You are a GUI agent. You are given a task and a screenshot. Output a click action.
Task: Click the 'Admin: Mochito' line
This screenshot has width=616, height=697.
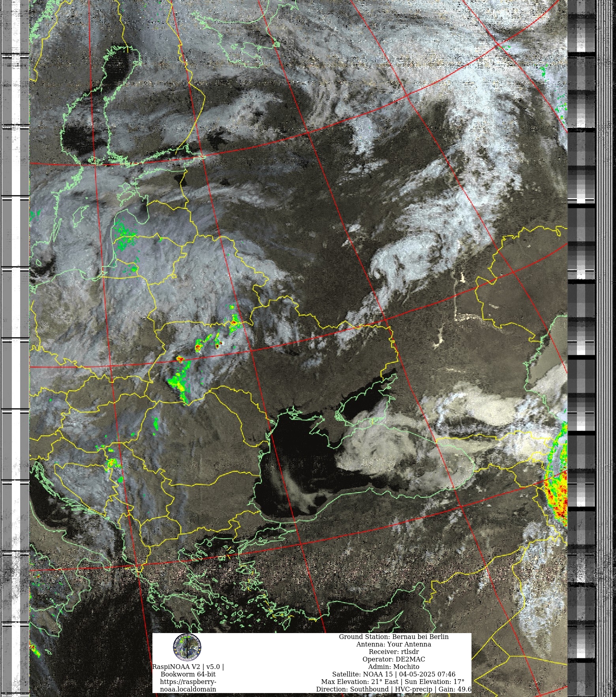pos(394,667)
